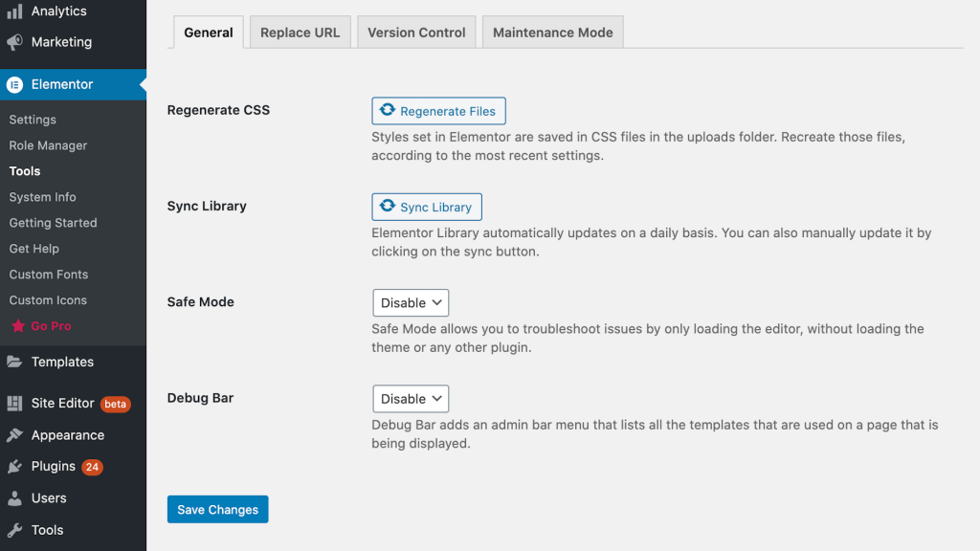Open the Maintenance Mode tab

(552, 33)
